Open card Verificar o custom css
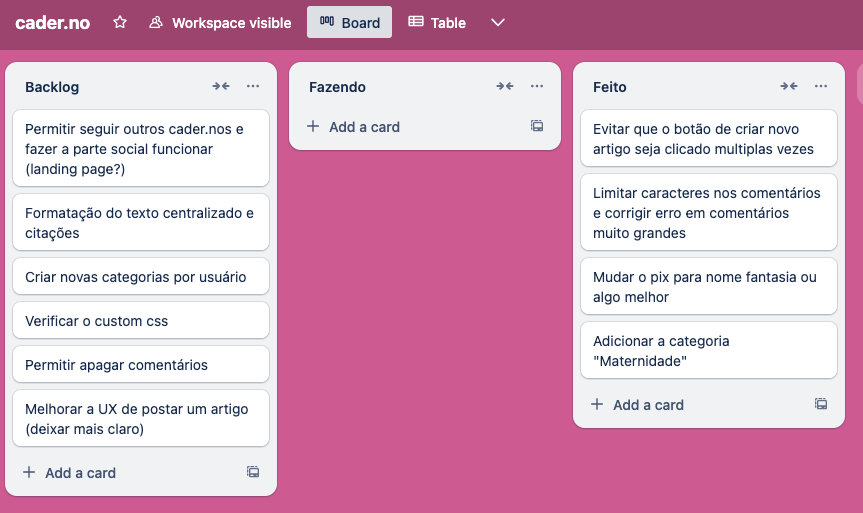Viewport: 863px width, 513px height. (x=141, y=320)
